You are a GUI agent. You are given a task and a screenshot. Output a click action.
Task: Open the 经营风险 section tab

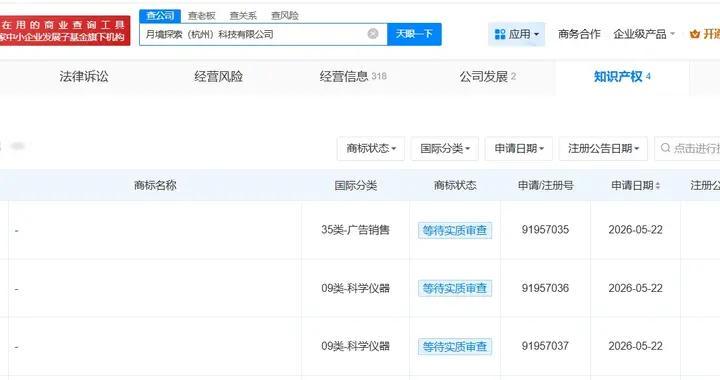click(219, 76)
